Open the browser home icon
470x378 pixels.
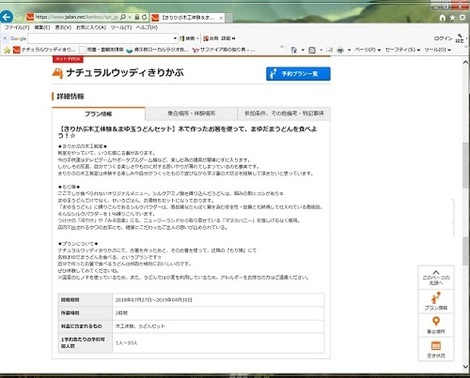[443, 17]
